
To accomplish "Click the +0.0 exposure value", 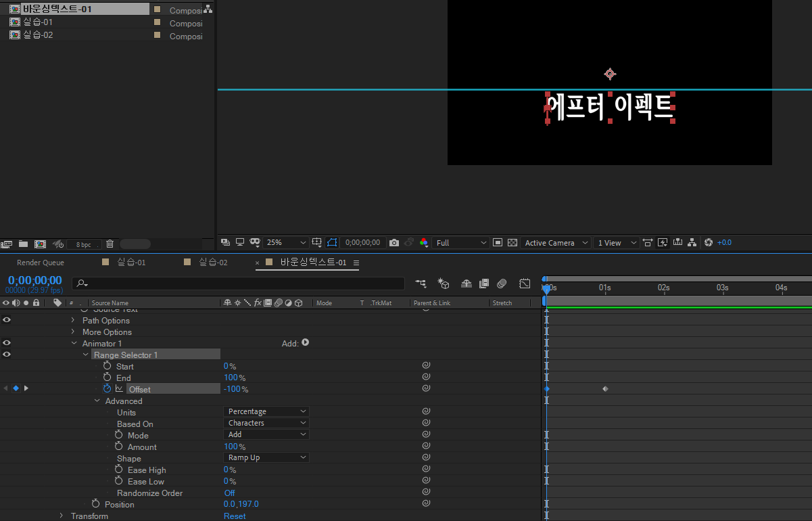I will [x=725, y=242].
